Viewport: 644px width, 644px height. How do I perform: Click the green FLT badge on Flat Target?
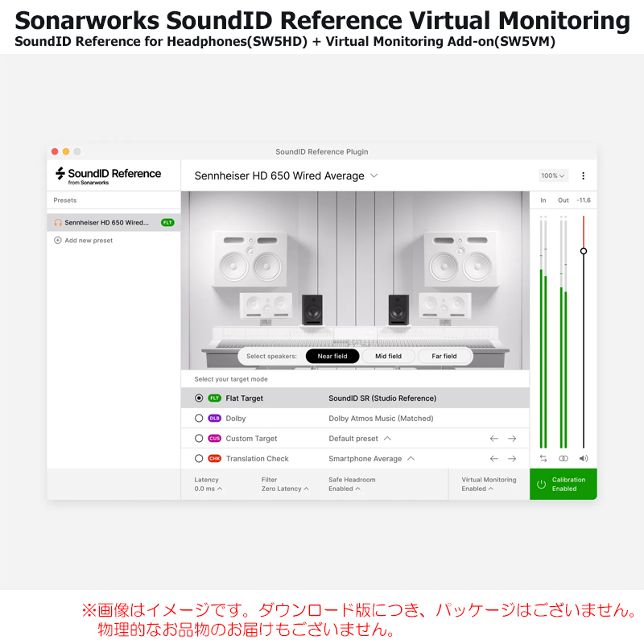[215, 398]
